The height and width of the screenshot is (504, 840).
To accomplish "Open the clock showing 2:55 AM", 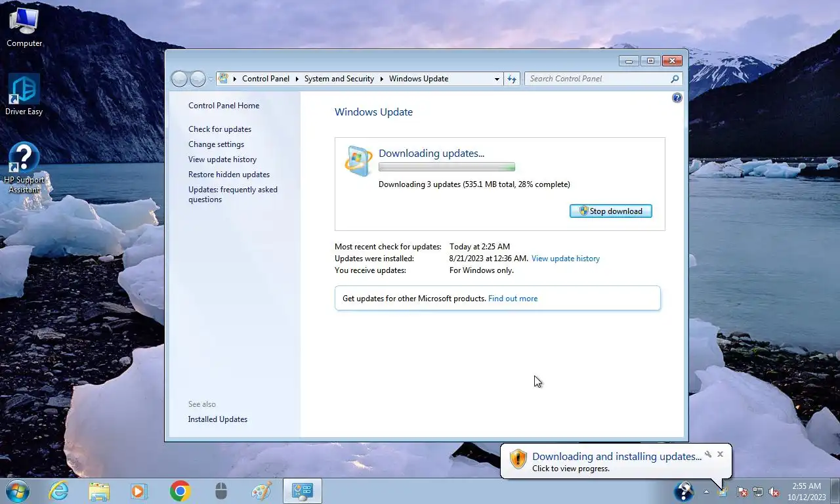I will coord(807,492).
